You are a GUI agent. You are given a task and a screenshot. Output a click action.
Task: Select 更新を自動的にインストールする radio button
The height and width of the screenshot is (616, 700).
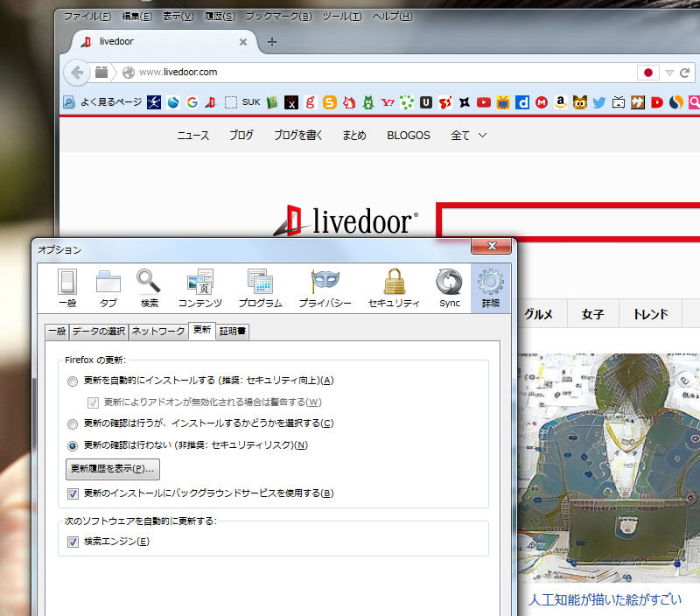[x=73, y=381]
